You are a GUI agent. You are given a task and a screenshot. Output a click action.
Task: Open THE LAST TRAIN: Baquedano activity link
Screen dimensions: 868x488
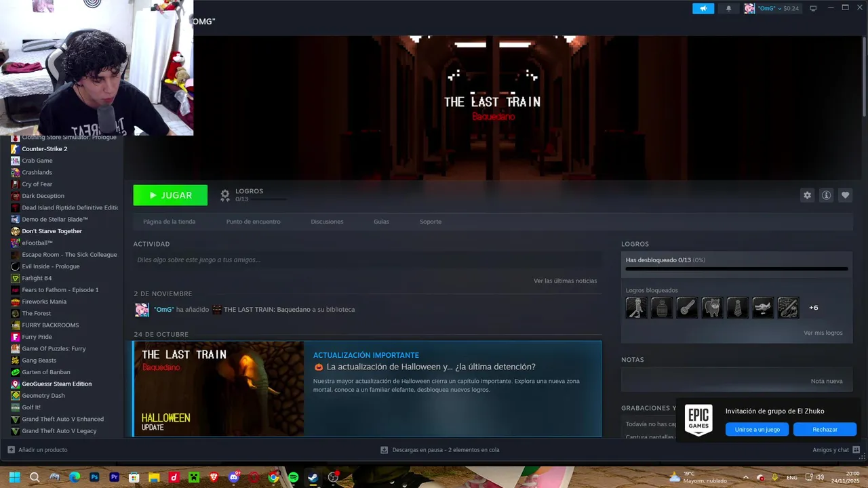pos(267,309)
